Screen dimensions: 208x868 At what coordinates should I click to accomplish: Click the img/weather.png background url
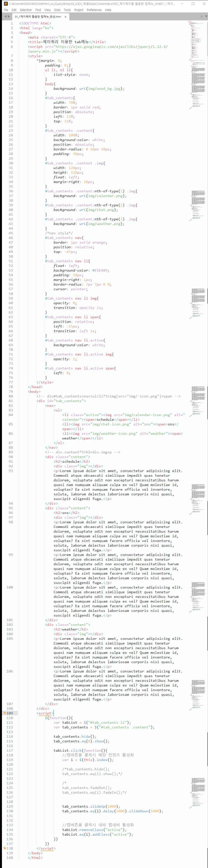(102, 224)
